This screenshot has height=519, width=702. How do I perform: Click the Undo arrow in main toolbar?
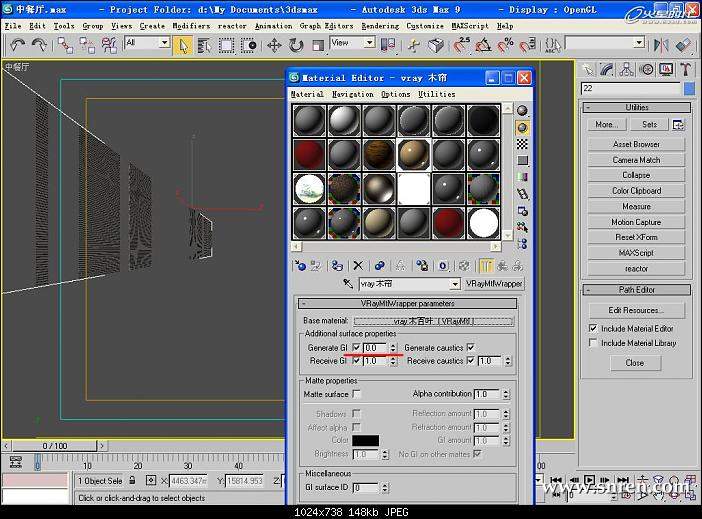[17, 45]
